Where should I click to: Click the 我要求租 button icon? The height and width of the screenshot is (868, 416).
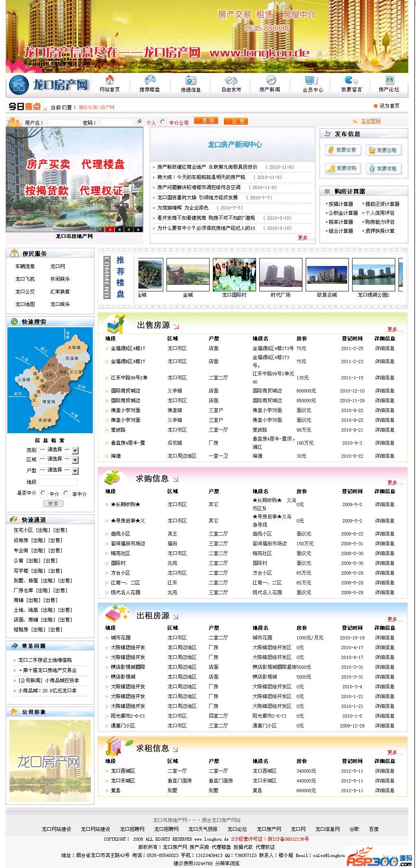(x=372, y=168)
